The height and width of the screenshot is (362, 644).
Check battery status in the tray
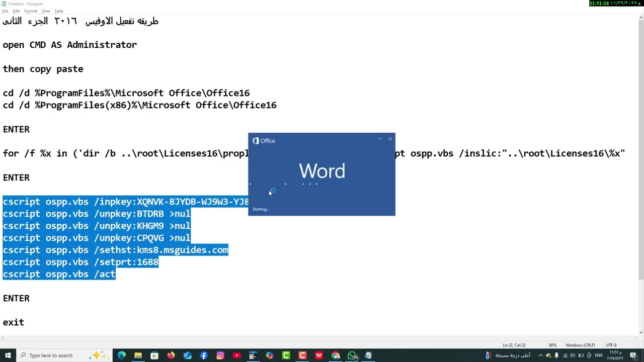(x=581, y=355)
